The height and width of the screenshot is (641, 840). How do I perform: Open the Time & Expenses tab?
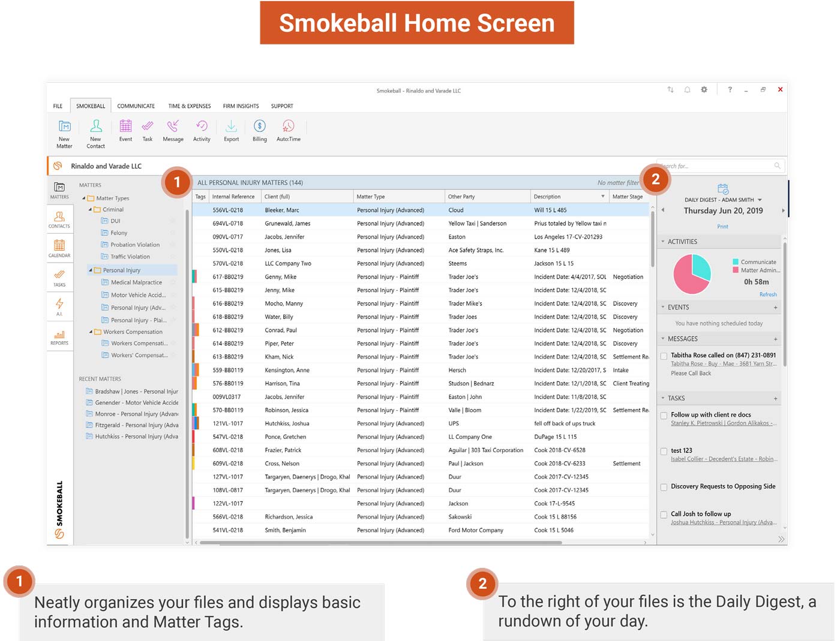click(x=190, y=106)
